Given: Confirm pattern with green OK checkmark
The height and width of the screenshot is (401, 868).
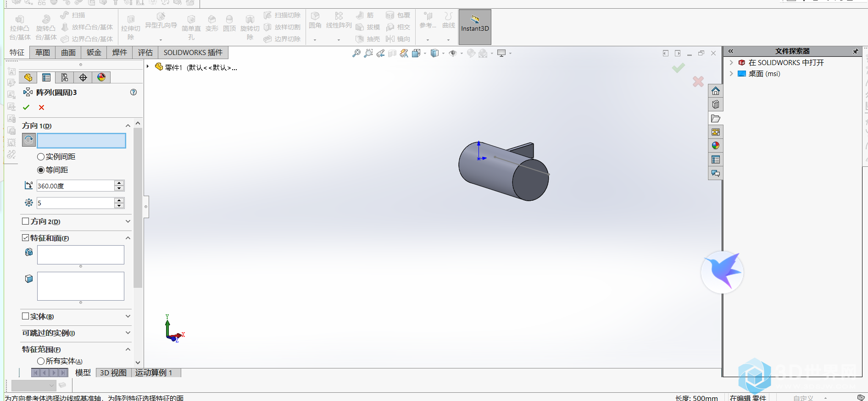Looking at the screenshot, I should point(26,108).
